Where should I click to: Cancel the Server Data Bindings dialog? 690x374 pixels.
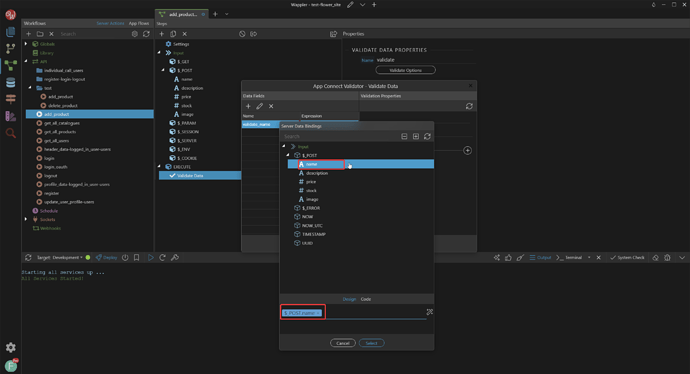pyautogui.click(x=343, y=343)
